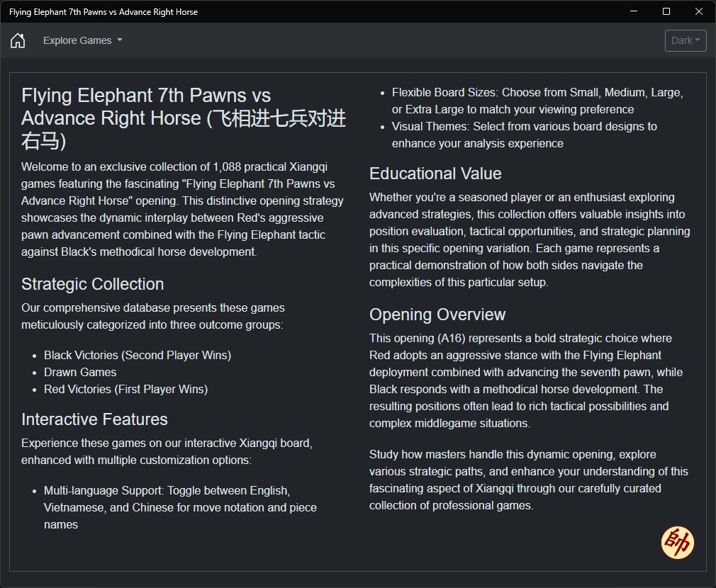Click the red 帥 piece floating icon
The height and width of the screenshot is (588, 716).
677,543
